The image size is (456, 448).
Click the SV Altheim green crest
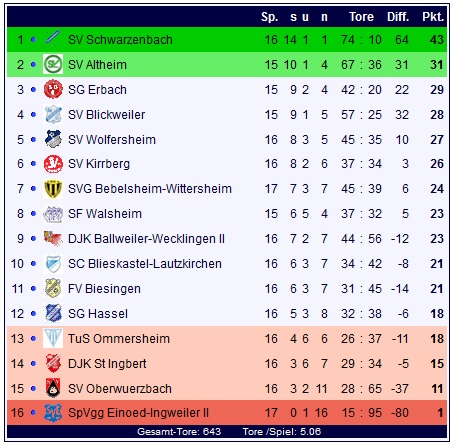pyautogui.click(x=53, y=64)
